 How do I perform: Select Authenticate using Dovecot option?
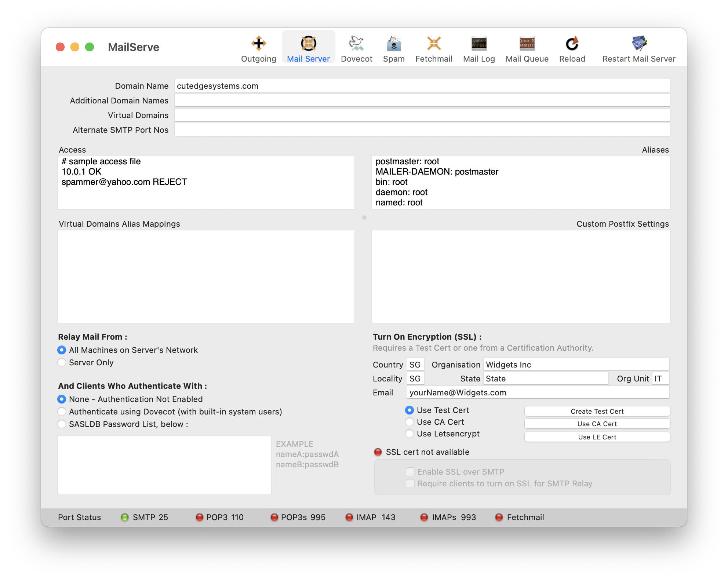62,412
